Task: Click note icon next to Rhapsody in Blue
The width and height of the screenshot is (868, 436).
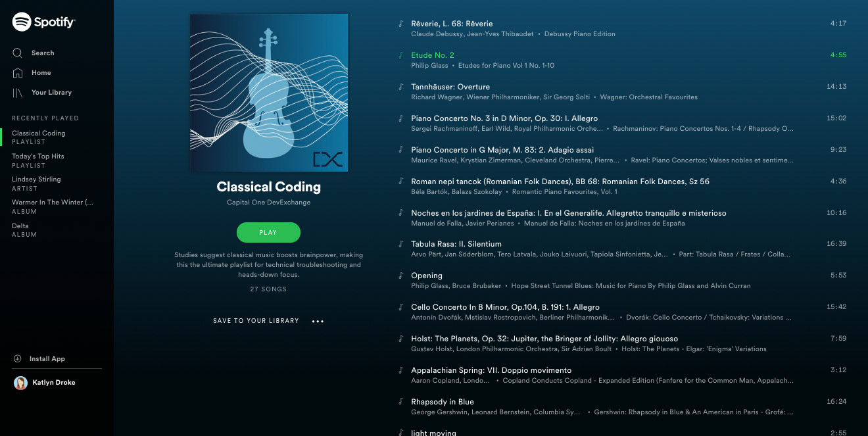Action: click(x=400, y=402)
